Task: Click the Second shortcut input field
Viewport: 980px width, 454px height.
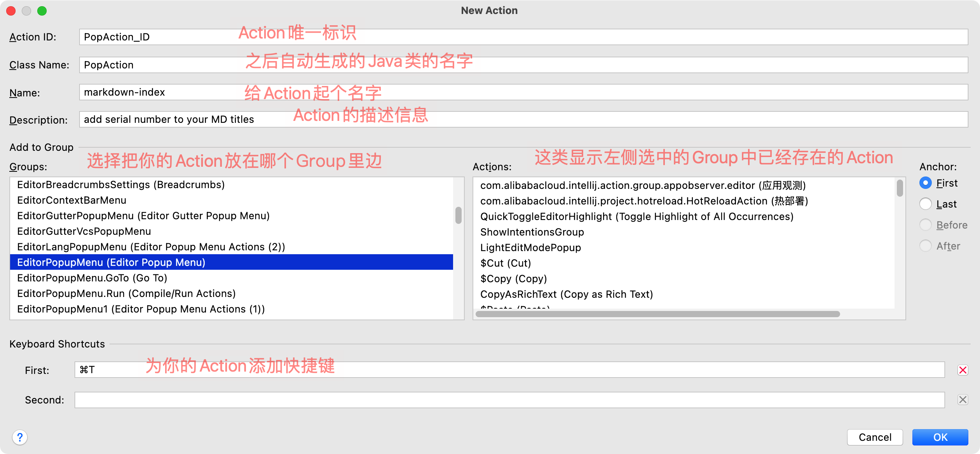Action: point(311,400)
